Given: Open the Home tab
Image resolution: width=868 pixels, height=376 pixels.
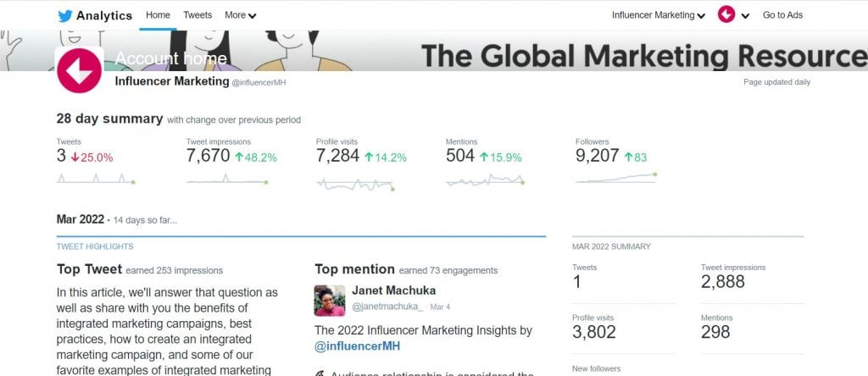Looking at the screenshot, I should pos(158,15).
